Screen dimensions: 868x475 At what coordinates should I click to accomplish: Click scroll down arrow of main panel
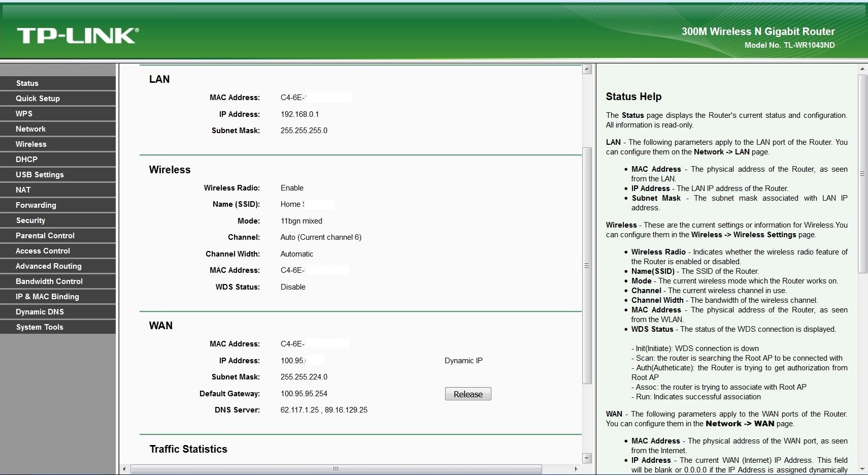pyautogui.click(x=587, y=458)
